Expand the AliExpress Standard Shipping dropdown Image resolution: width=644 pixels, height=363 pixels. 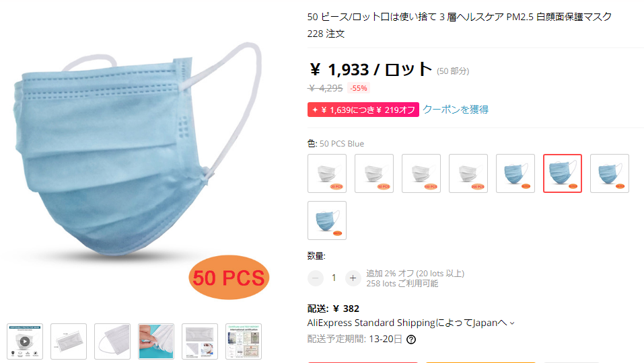tap(410, 323)
